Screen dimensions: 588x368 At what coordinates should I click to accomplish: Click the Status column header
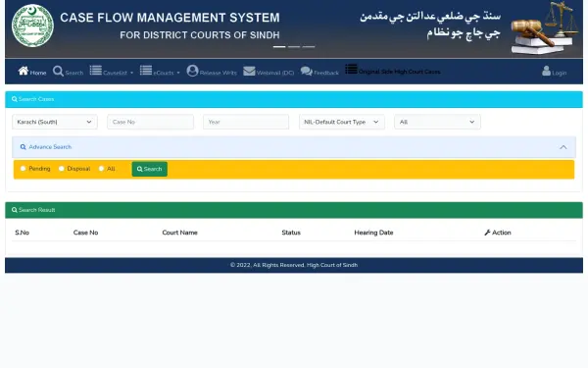click(291, 233)
